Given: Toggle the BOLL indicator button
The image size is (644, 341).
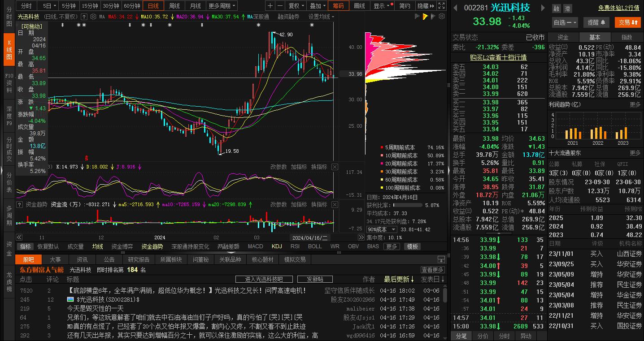Looking at the screenshot, I should tap(315, 246).
